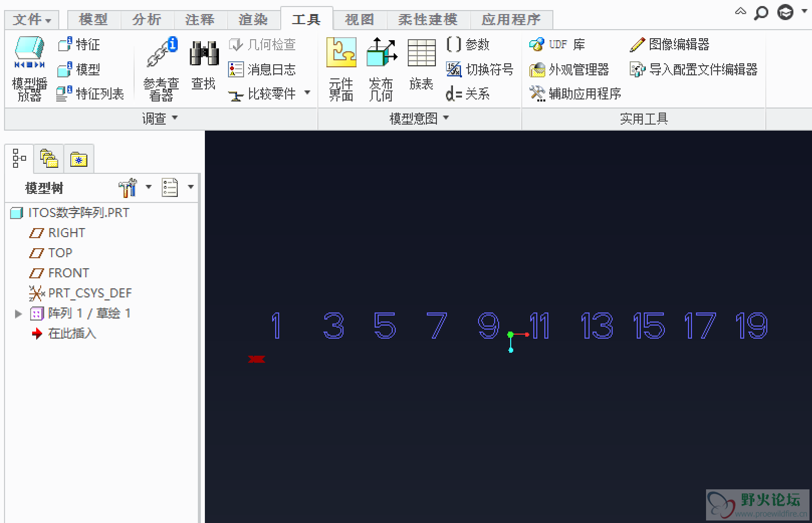Viewport: 812px width, 523px height.
Task: Expand the 模型意图 group overflow menu
Action: (x=446, y=118)
